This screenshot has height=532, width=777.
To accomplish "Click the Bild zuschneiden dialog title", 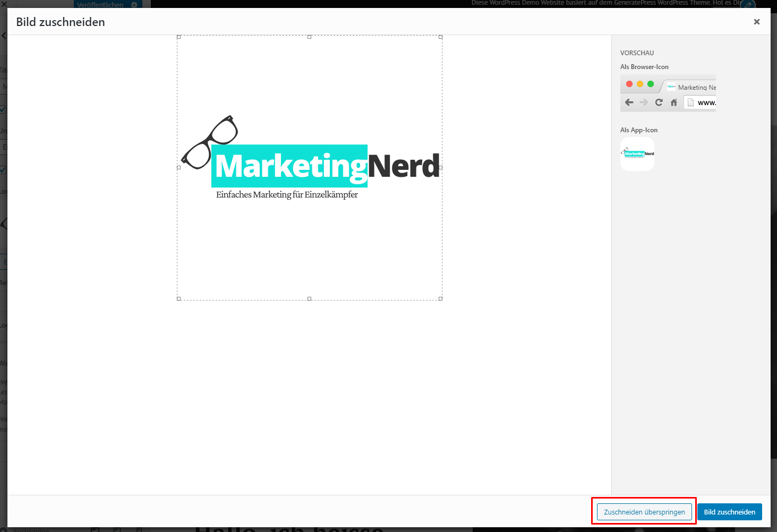I will [x=61, y=22].
